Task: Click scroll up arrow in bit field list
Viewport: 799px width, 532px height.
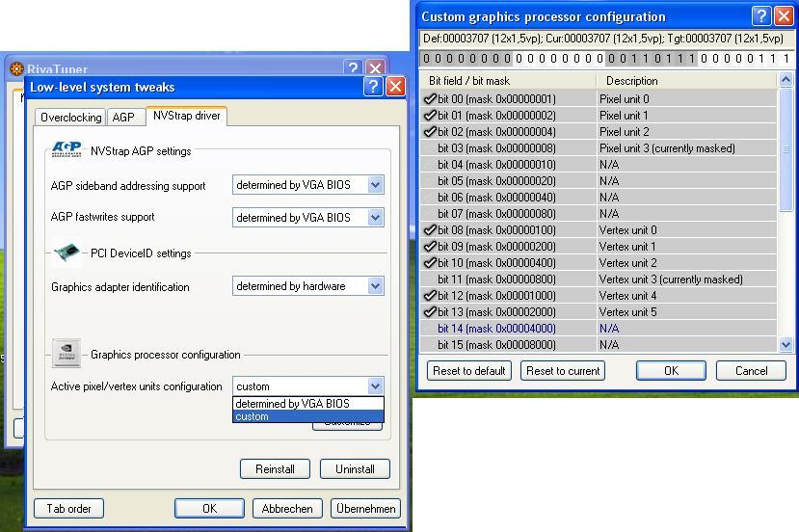Action: 786,79
